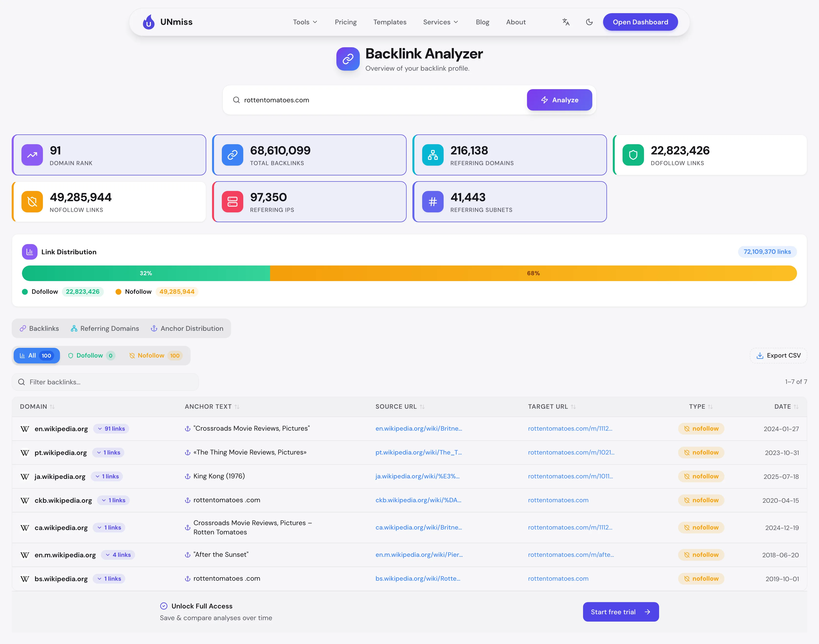Image resolution: width=819 pixels, height=644 pixels.
Task: Click the filter backlinks magnifier icon
Action: pos(21,382)
